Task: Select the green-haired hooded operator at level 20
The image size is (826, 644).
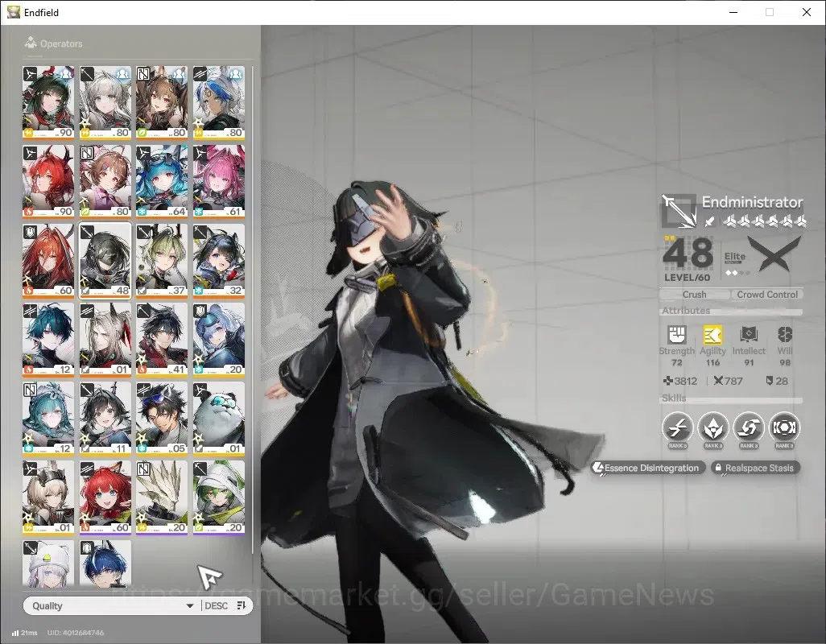Action: pyautogui.click(x=219, y=497)
